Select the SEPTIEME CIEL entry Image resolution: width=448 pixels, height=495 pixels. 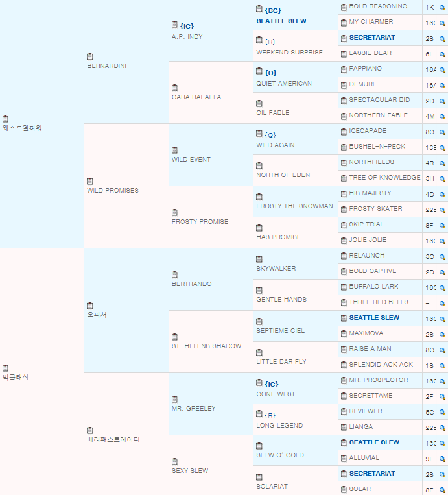(281, 330)
